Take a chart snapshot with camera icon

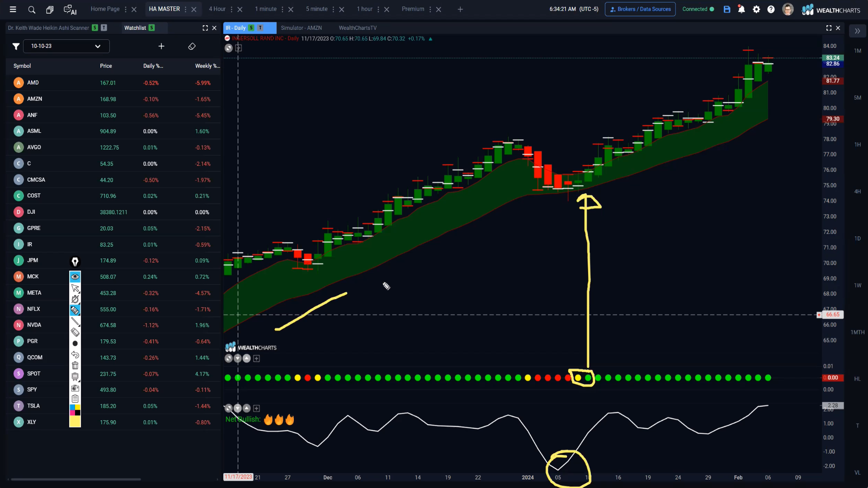point(75,388)
